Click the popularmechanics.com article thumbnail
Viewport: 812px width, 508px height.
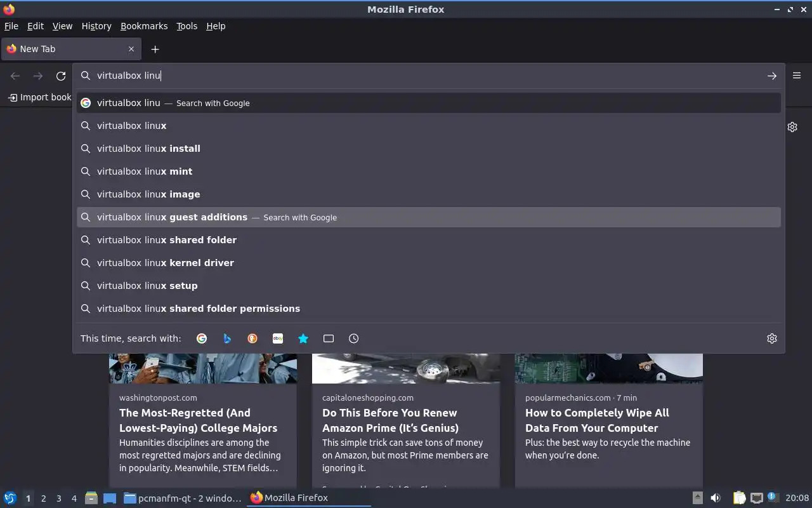(609, 368)
